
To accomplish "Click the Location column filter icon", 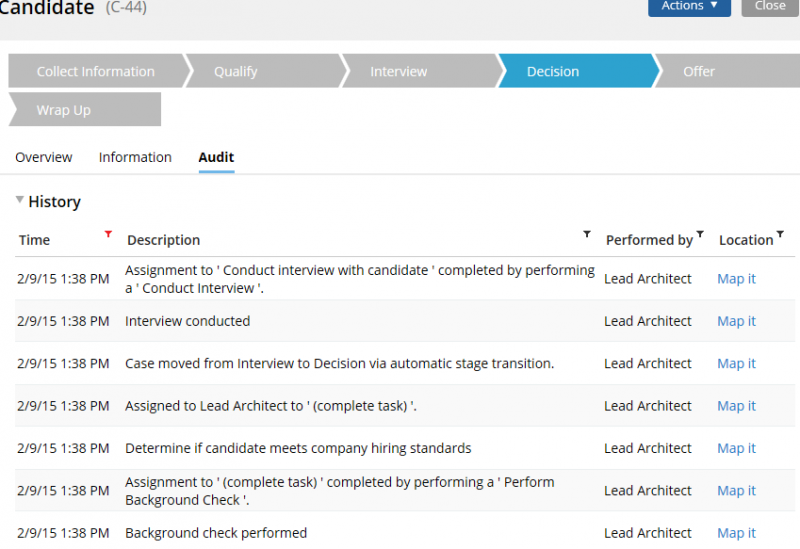I will [x=780, y=234].
